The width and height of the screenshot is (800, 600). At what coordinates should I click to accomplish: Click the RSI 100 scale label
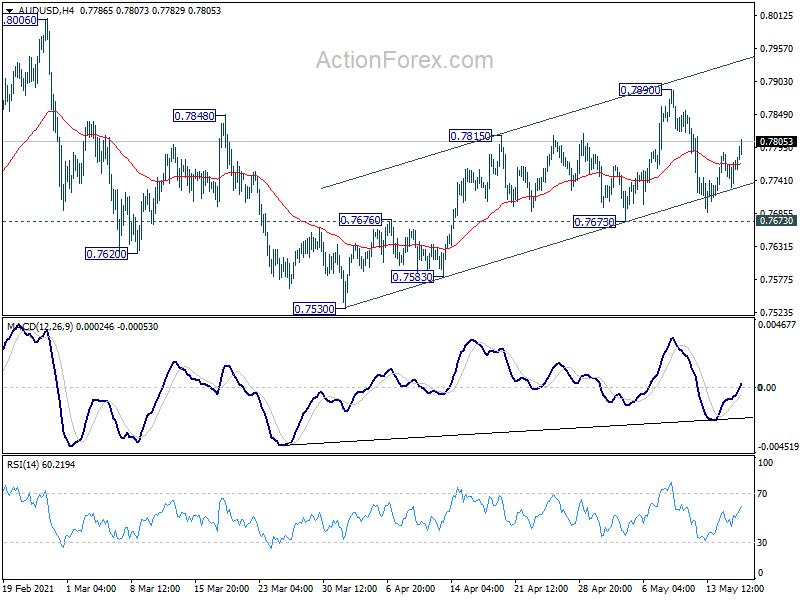(765, 463)
